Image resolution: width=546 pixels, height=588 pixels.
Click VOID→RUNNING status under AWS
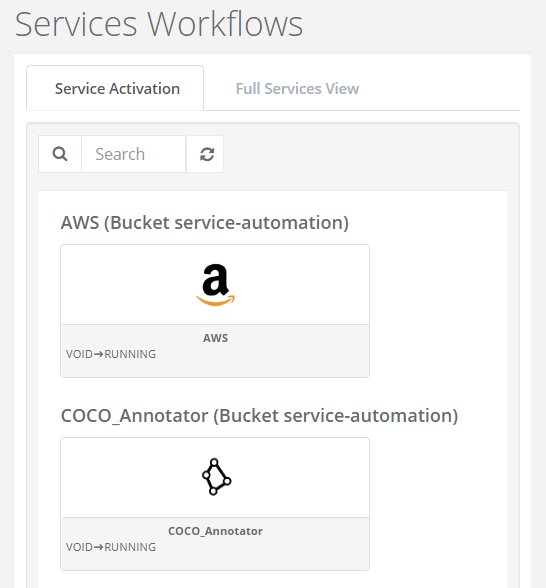click(111, 354)
